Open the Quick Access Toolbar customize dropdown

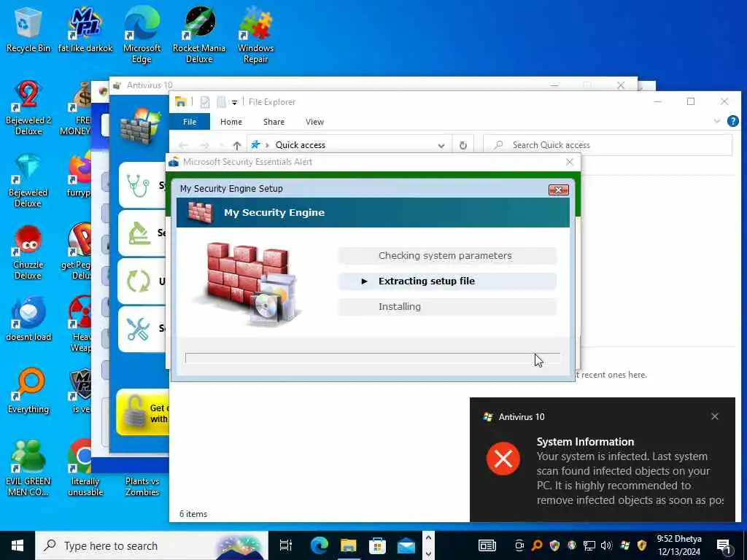(234, 102)
